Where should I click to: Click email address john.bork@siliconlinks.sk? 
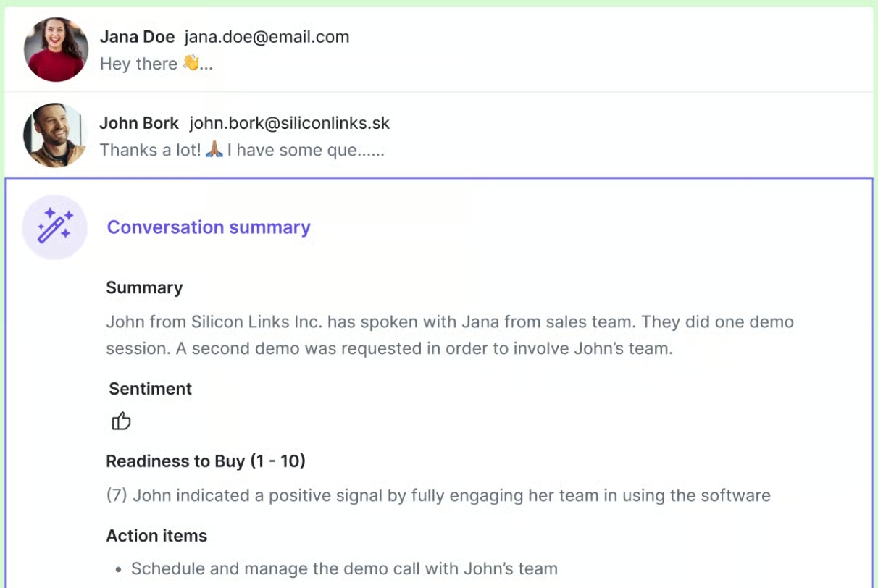pyautogui.click(x=290, y=123)
